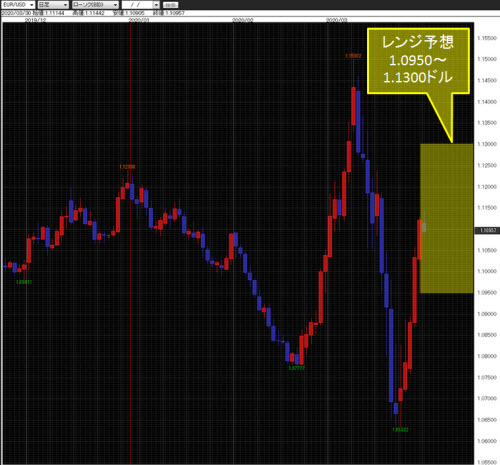The image size is (500, 465).
Task: Click the 1.06332 low price label
Action: [x=400, y=430]
